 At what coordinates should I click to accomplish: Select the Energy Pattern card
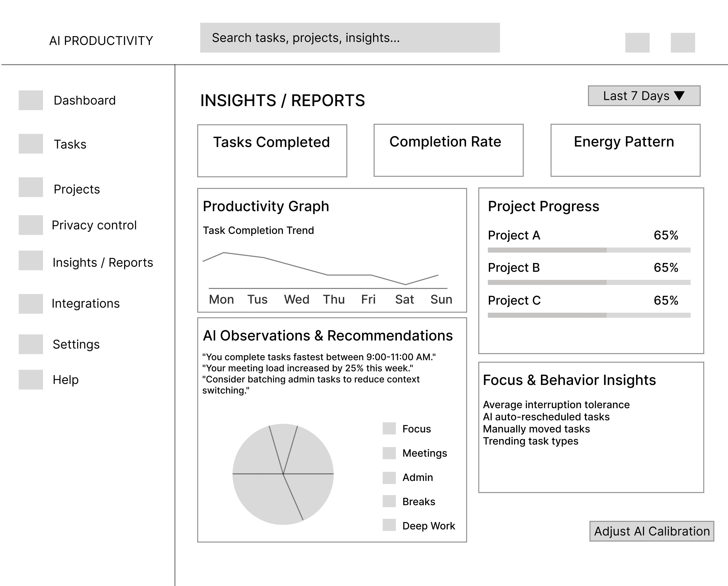click(x=625, y=150)
